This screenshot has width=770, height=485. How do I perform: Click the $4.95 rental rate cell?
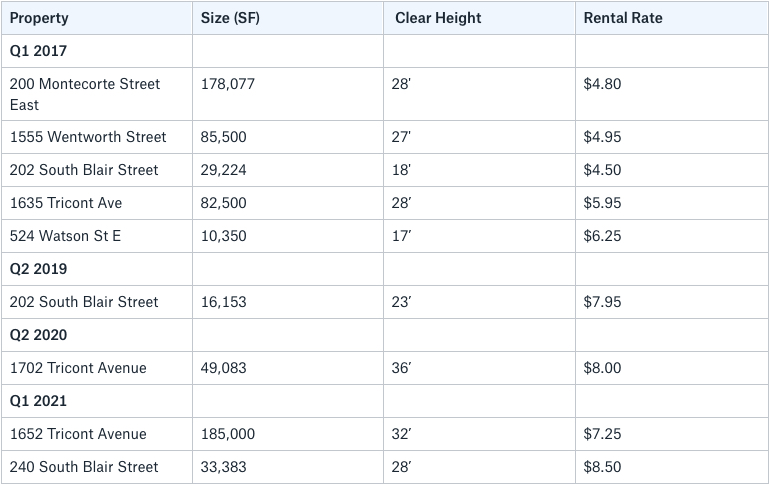point(672,137)
